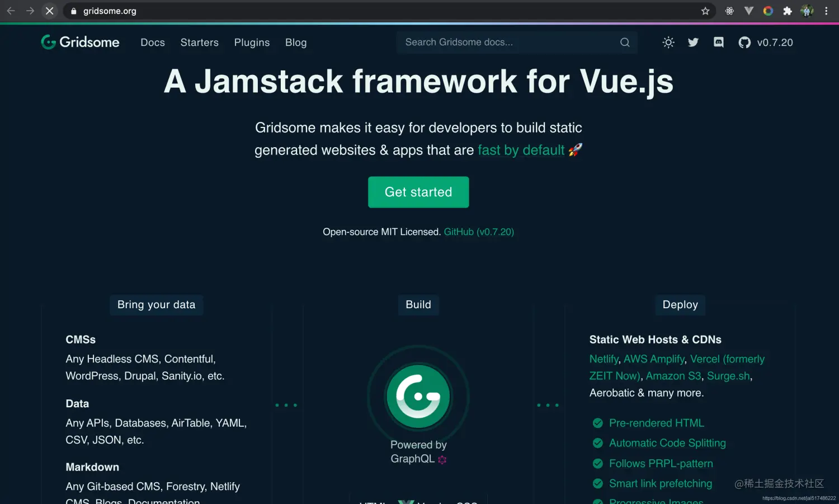Open the AWS Amplify link

tap(654, 359)
